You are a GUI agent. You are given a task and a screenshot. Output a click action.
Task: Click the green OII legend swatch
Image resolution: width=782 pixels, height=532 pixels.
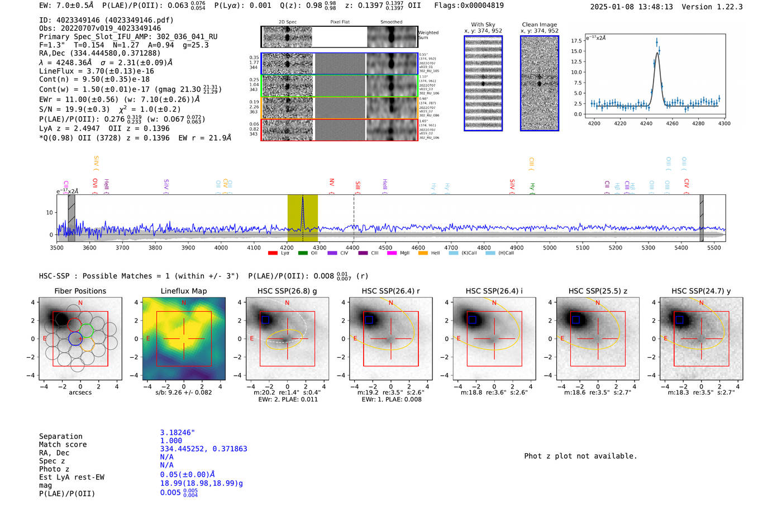pos(303,253)
